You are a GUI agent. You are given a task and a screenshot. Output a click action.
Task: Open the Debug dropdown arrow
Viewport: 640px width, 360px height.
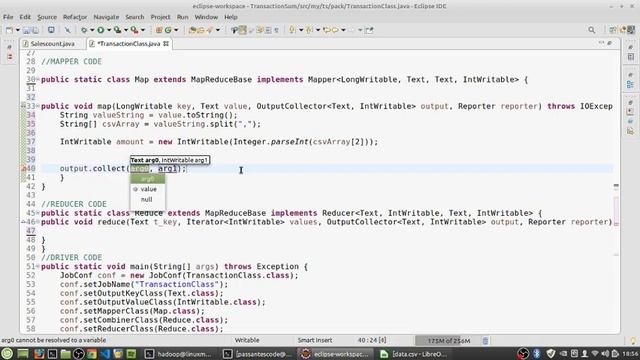coord(92,30)
